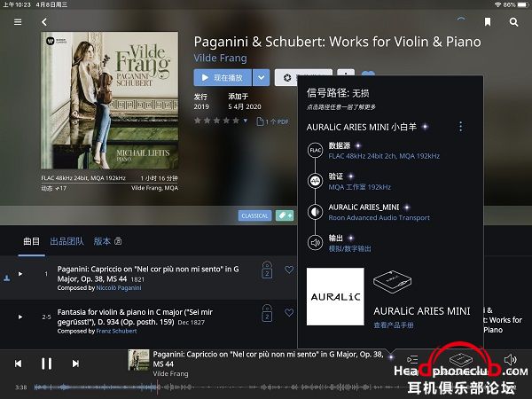Click the album cover art
532x399 pixels.
point(109,100)
